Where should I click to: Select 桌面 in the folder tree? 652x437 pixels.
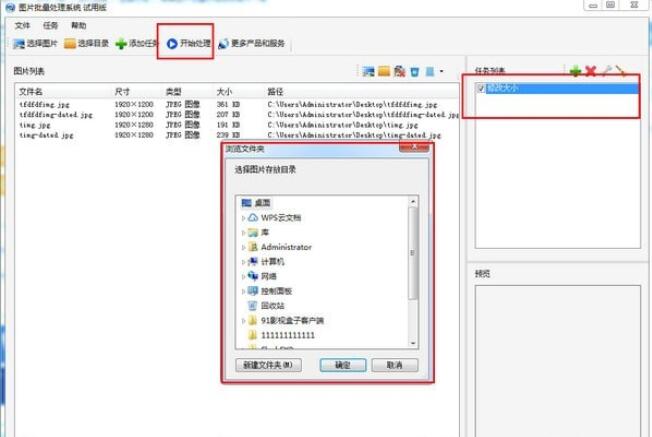pos(262,203)
